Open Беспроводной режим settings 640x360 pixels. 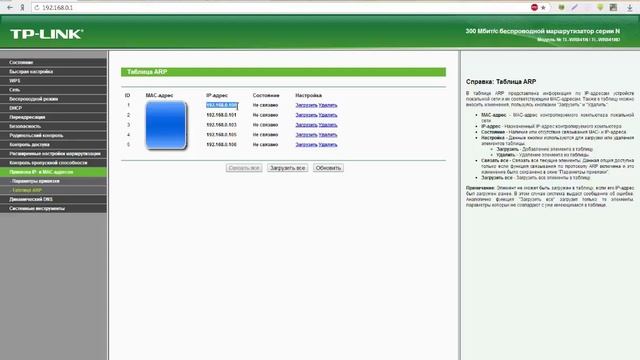pos(53,99)
